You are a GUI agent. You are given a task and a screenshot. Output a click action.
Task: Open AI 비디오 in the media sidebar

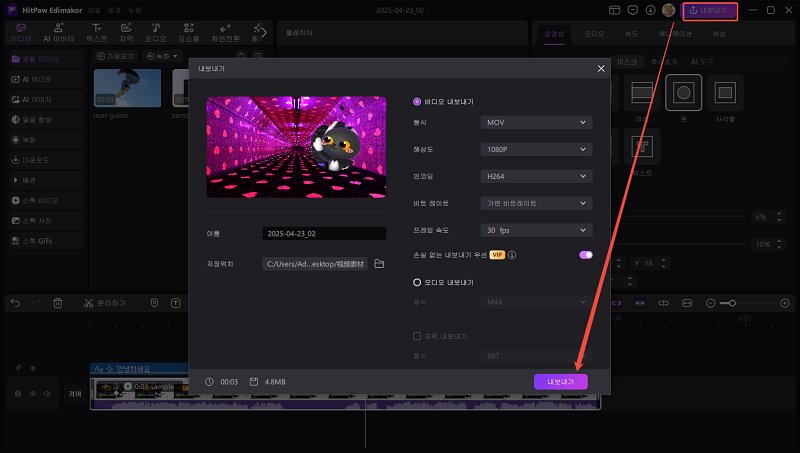click(46, 79)
